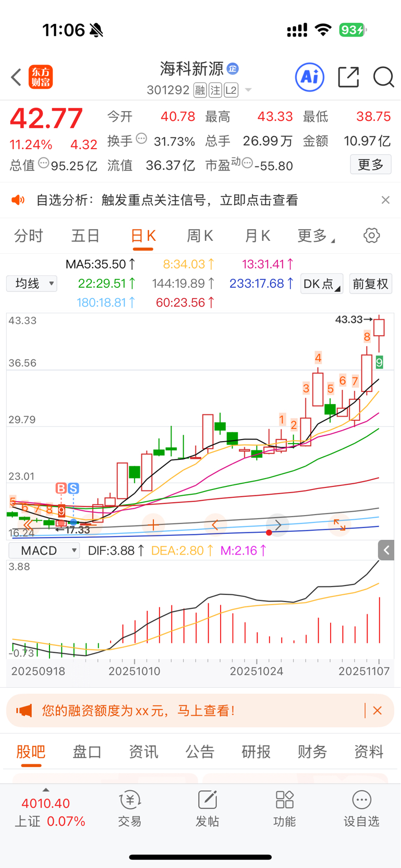Tap the B buy marker on chart
The height and width of the screenshot is (868, 401).
coord(61,488)
